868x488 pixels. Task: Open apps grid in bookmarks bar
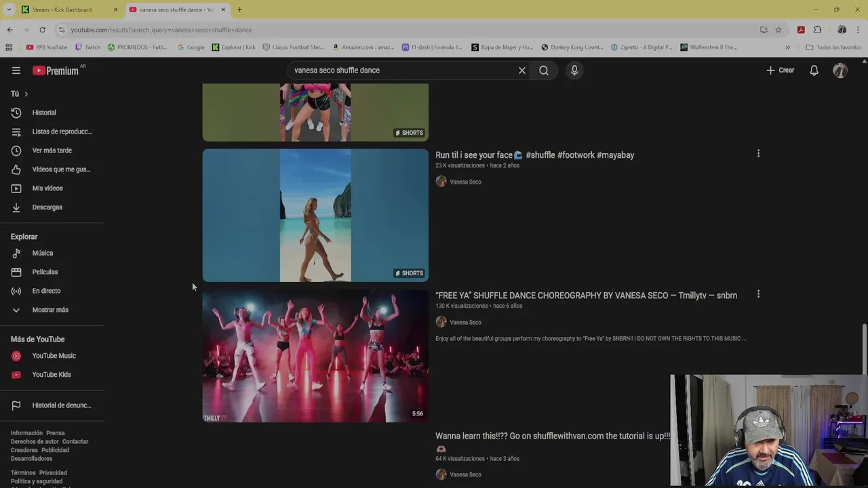pos(9,47)
